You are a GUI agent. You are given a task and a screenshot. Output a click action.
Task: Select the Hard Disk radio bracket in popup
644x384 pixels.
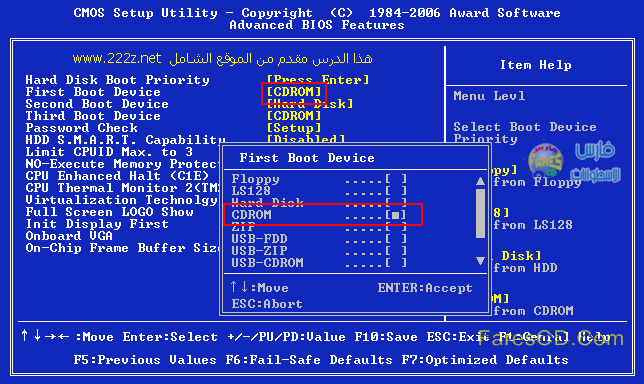(396, 202)
